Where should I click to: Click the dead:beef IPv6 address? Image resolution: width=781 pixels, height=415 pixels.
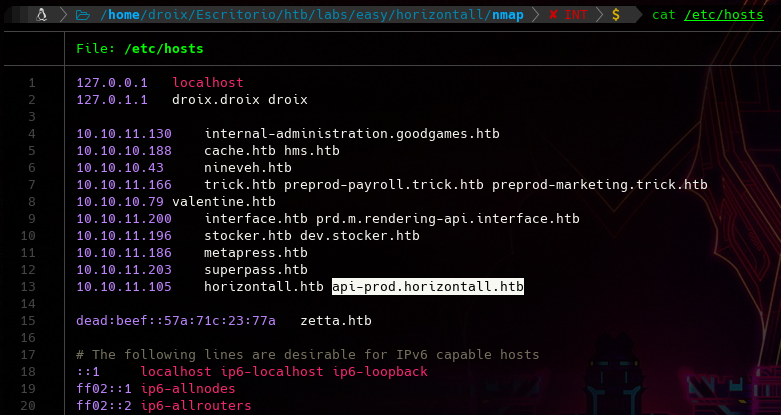click(176, 321)
